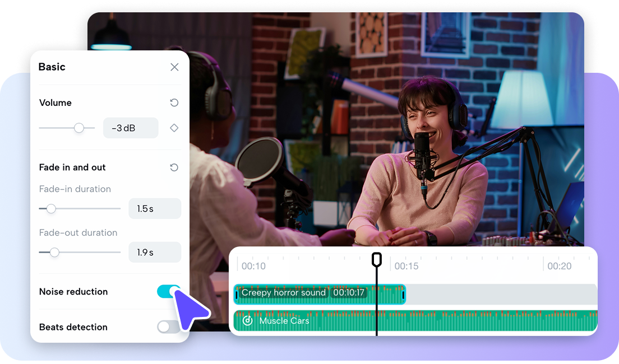Click the Fade-in duration slider handle
619x364 pixels.
(51, 209)
